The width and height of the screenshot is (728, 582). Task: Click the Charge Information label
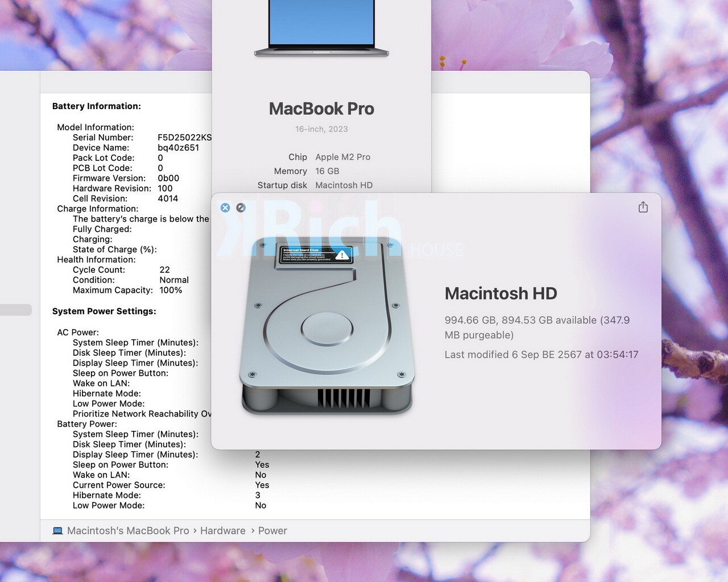[x=97, y=209]
